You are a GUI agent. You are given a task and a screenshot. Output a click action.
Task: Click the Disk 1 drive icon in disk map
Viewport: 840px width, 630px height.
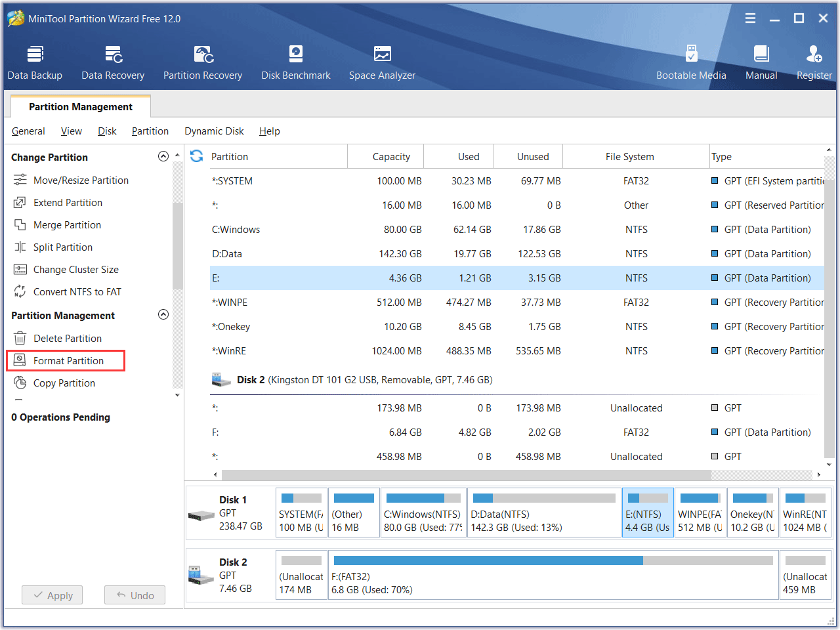[201, 516]
